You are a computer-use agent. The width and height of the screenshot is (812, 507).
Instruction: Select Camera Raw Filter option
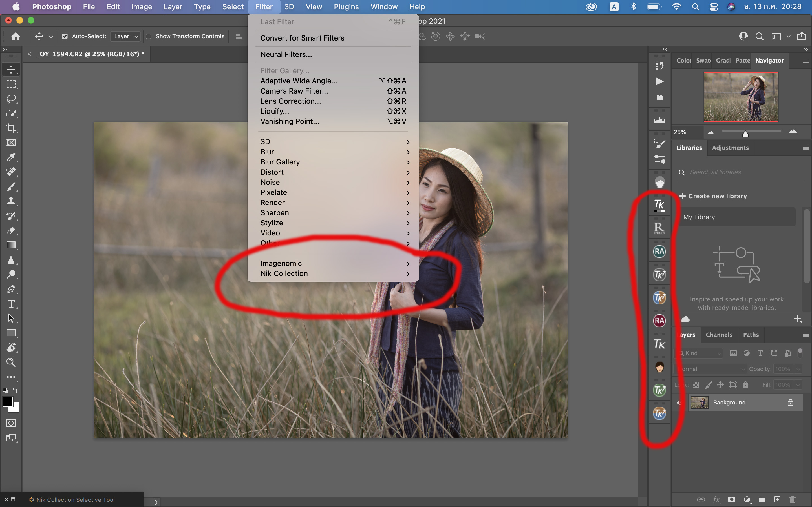[x=294, y=90]
